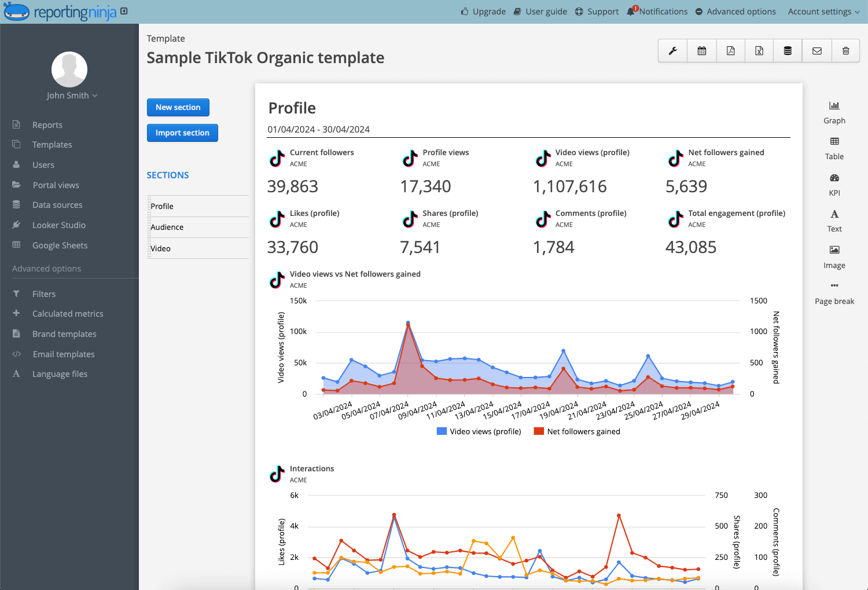The width and height of the screenshot is (868, 590).
Task: Export template as Excel icon
Action: pos(759,51)
